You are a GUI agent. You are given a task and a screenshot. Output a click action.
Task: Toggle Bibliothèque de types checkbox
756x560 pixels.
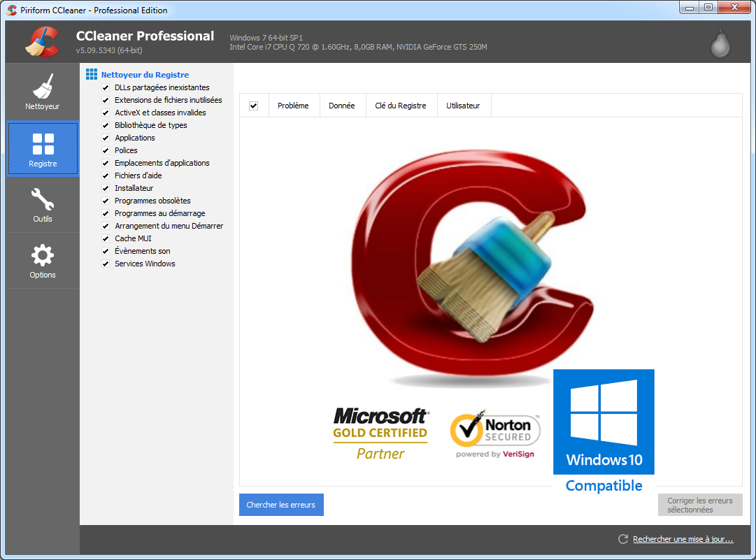[x=106, y=125]
